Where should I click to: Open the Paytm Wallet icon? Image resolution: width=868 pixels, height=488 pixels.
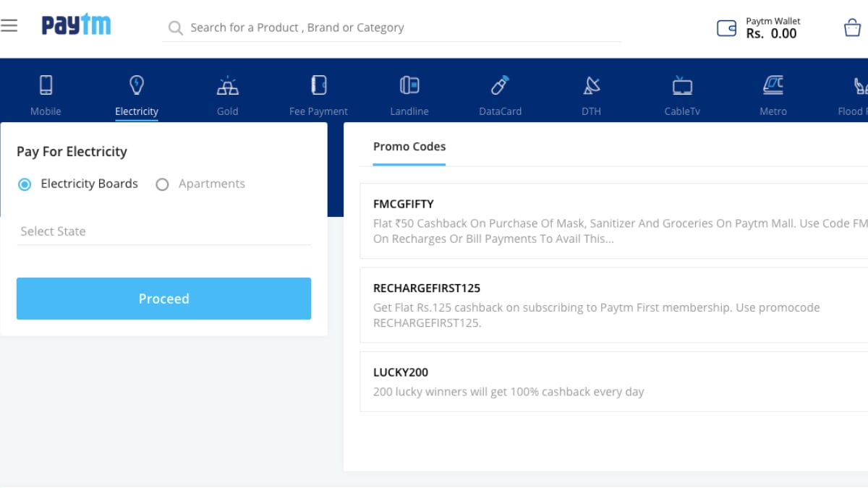pos(726,28)
